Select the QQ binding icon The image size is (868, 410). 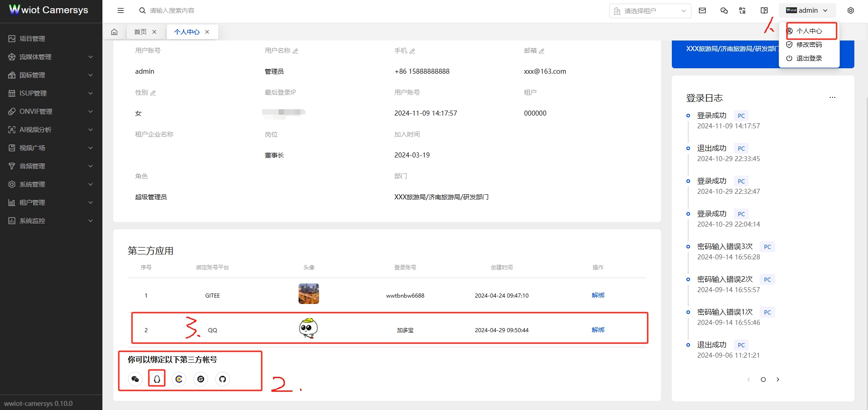pos(157,379)
